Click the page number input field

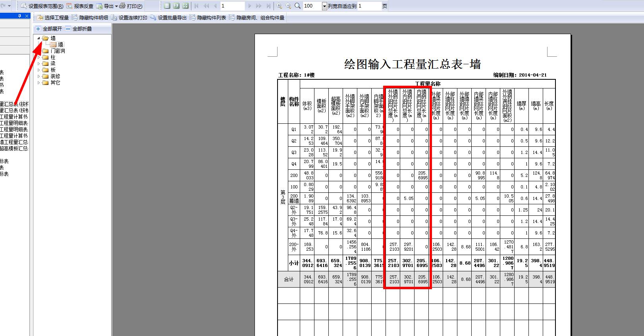(232, 6)
